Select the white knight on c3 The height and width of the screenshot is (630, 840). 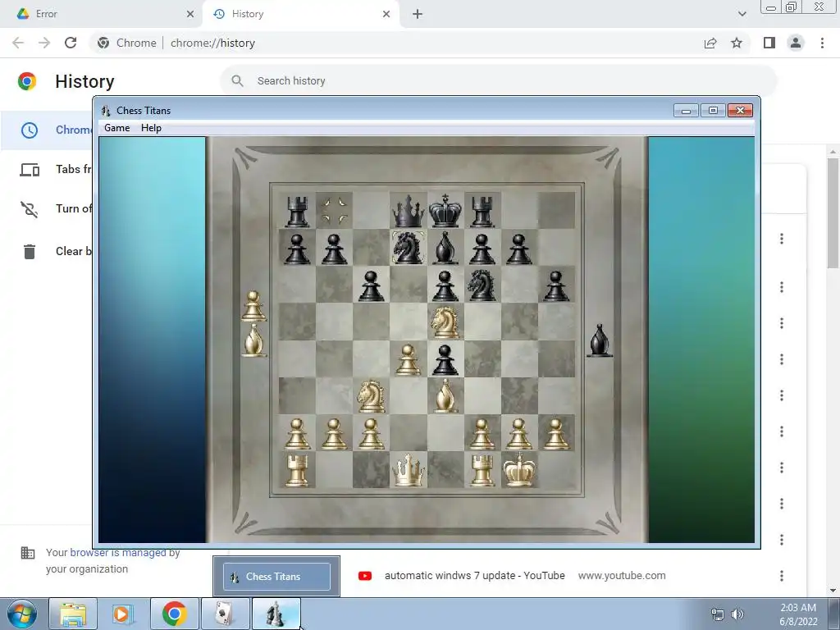[371, 396]
